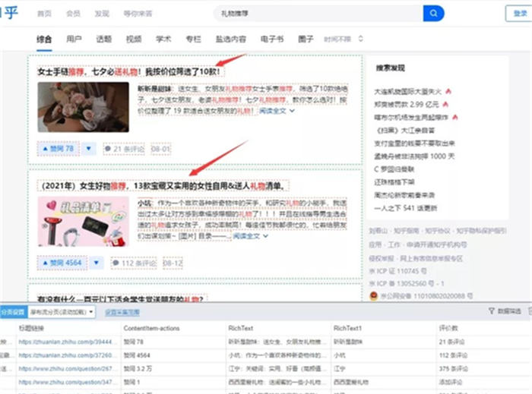The image size is (532, 394).
Task: Expand 阅读全文 on the second result
Action: pyautogui.click(x=250, y=236)
